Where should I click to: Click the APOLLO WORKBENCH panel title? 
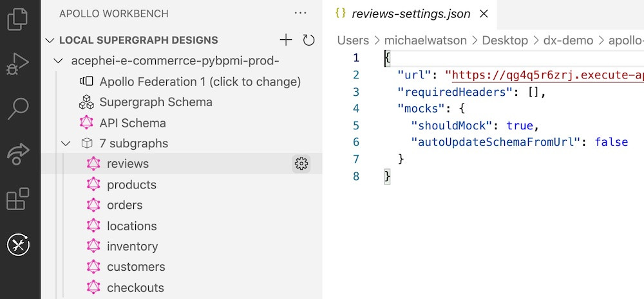(x=114, y=14)
